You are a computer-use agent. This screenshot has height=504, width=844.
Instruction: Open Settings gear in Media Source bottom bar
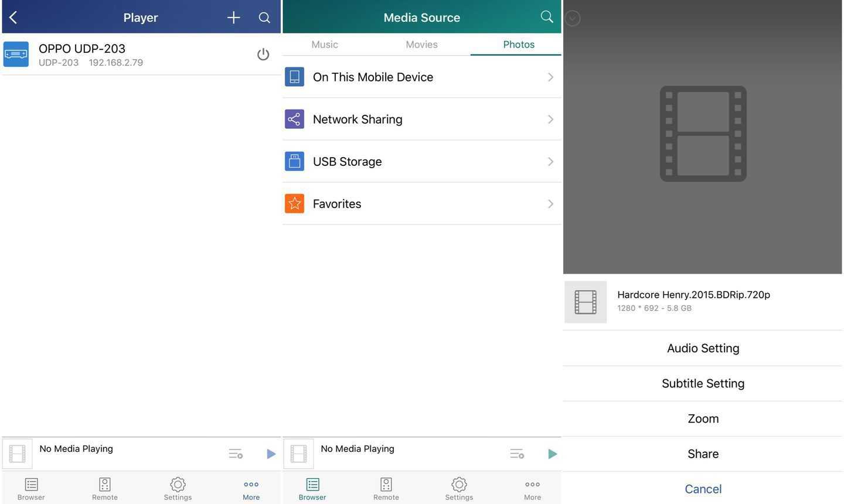459,488
